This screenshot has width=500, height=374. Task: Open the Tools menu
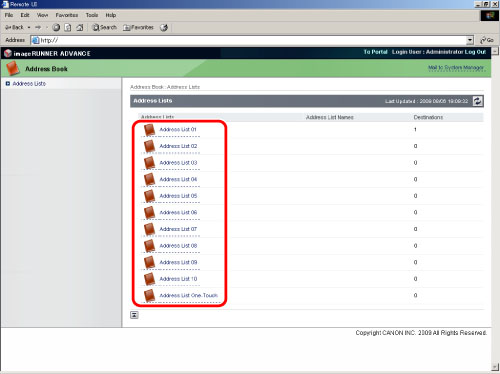[x=92, y=15]
